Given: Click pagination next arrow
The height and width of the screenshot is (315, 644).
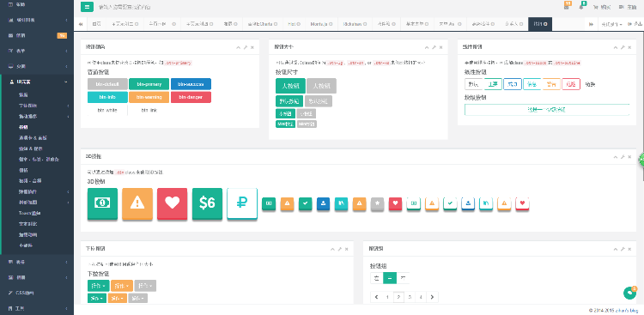Looking at the screenshot, I should click(432, 297).
